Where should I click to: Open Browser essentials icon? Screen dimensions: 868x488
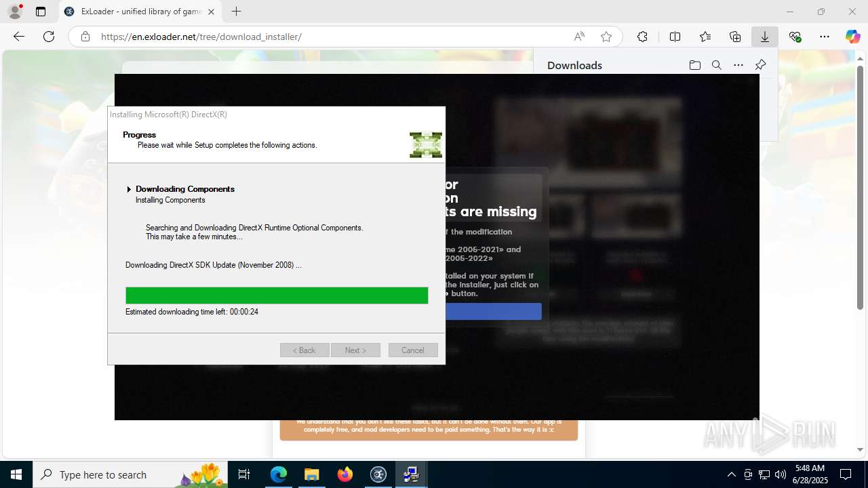(795, 37)
